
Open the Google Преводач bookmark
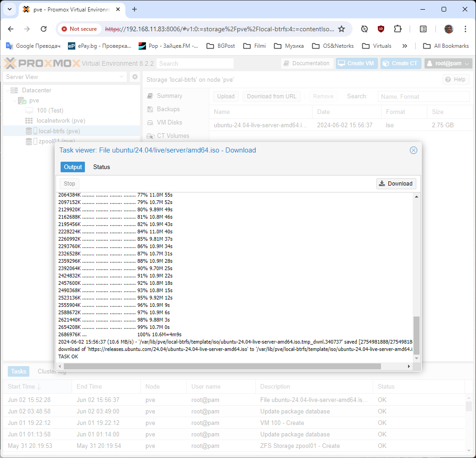point(33,46)
